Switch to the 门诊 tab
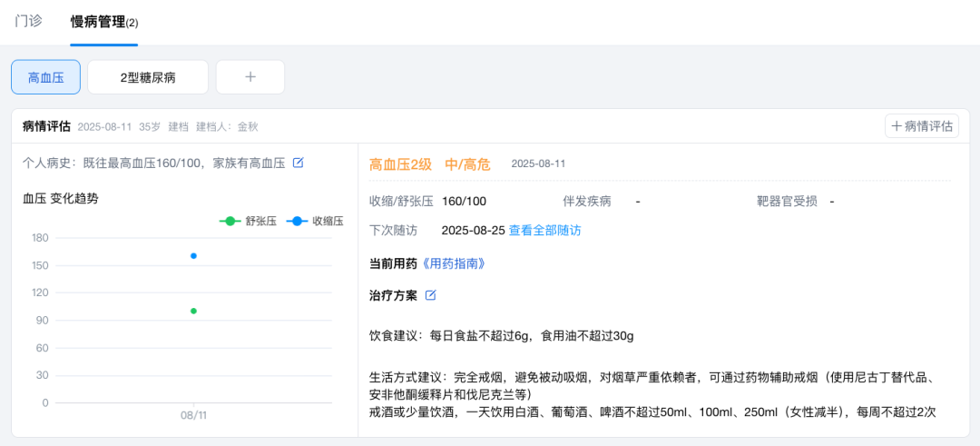Image resolution: width=980 pixels, height=446 pixels. pos(29,21)
